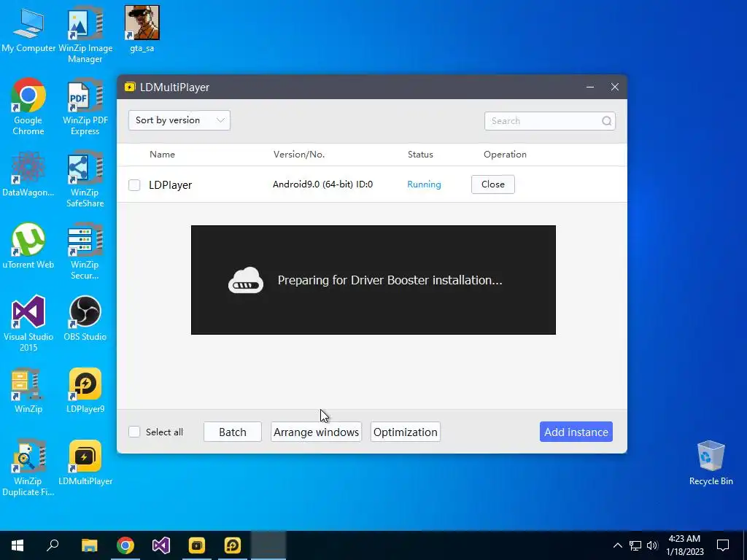Click the LDMultiPlayer title bar logo
The width and height of the screenshot is (747, 560).
[130, 87]
